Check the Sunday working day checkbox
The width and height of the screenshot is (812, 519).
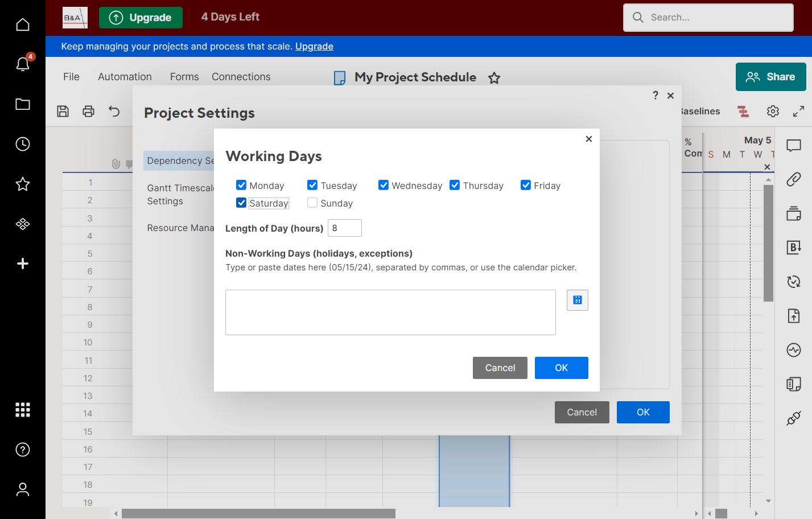312,203
